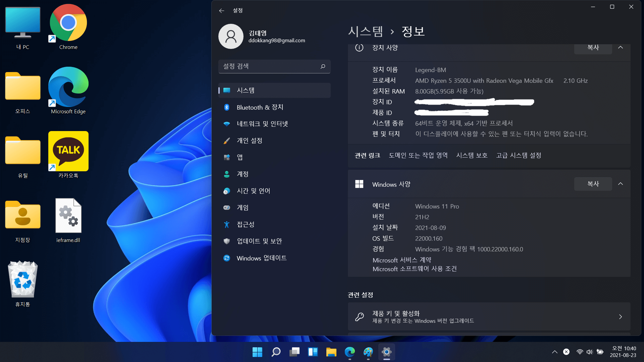644x362 pixels.
Task: Go to 개인 설정 category
Action: (274, 141)
